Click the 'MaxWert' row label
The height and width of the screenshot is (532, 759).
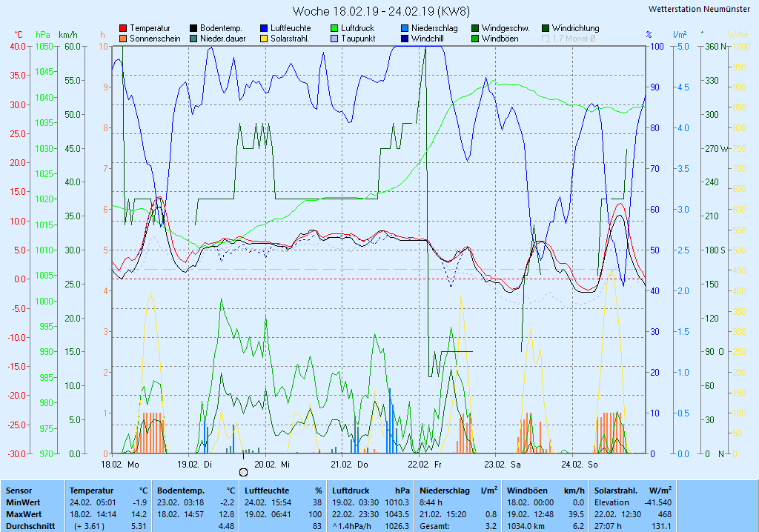24,514
